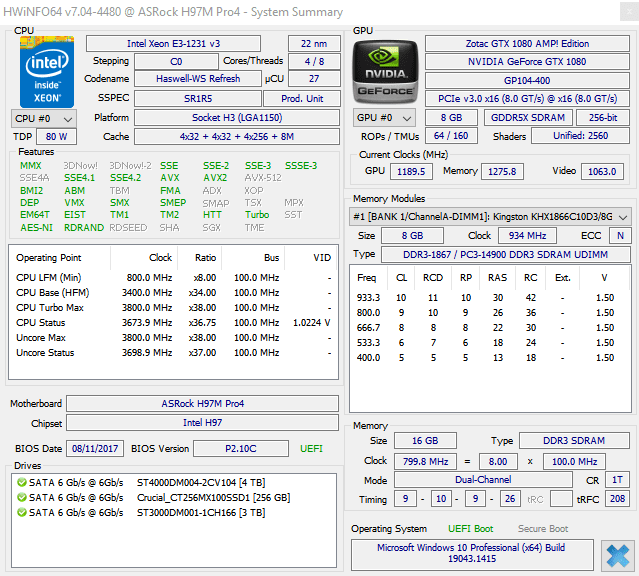Screen dimensions: 639x576
Task: Click the Unified: 2560 shaders value
Action: point(580,136)
